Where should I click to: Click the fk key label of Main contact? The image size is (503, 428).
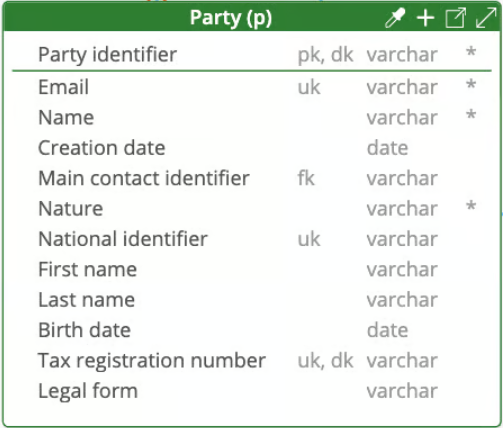306,178
